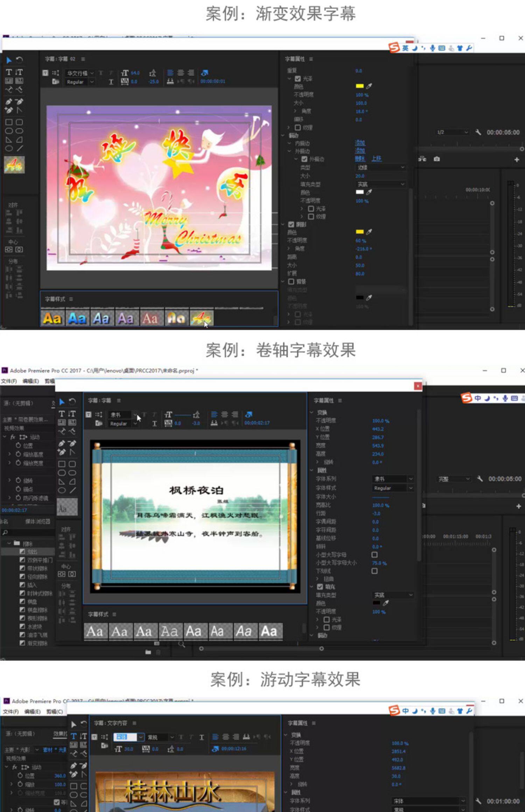The height and width of the screenshot is (812, 525).
Task: Pick the Rotation tool in 字幕 02 titler
Action: pyautogui.click(x=19, y=60)
